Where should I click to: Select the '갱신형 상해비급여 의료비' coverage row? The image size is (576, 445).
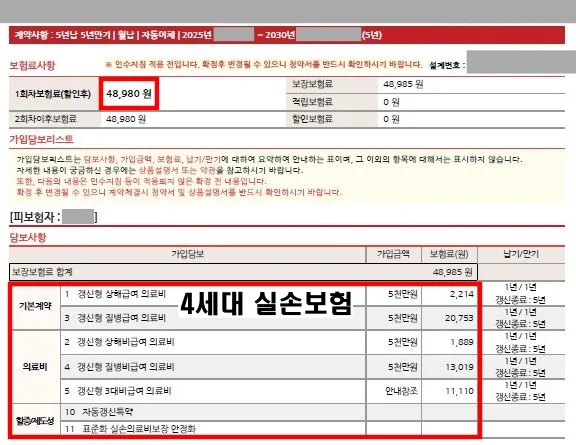click(x=213, y=342)
